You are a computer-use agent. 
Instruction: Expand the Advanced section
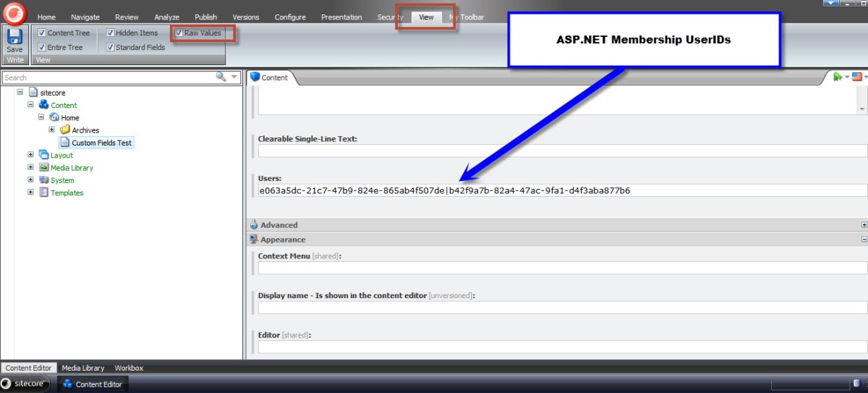(864, 225)
